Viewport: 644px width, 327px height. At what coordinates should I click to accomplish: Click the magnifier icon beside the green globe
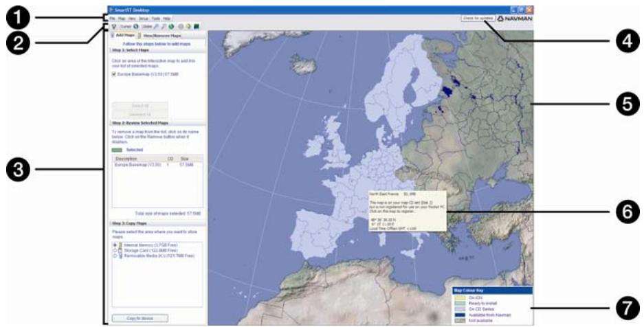[x=164, y=27]
